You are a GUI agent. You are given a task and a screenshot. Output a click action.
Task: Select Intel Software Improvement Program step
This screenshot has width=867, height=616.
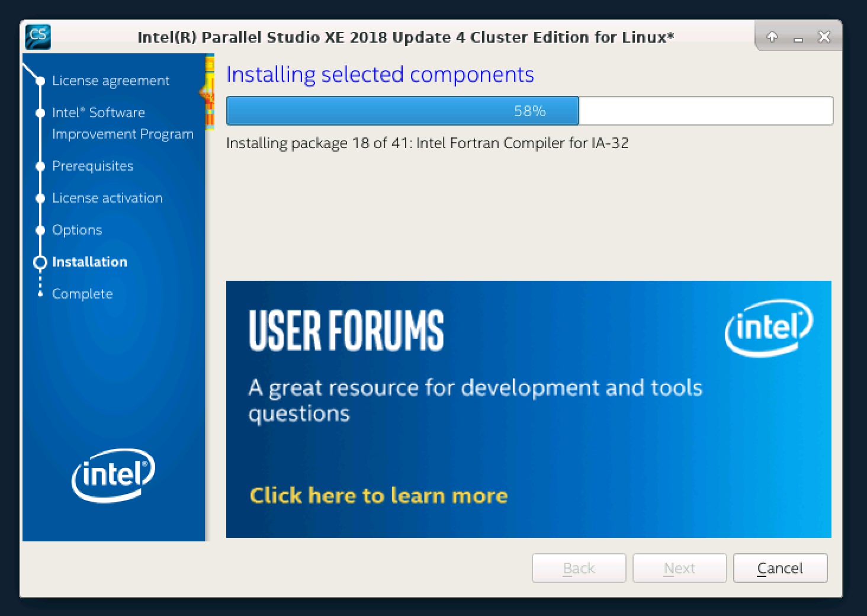click(122, 123)
